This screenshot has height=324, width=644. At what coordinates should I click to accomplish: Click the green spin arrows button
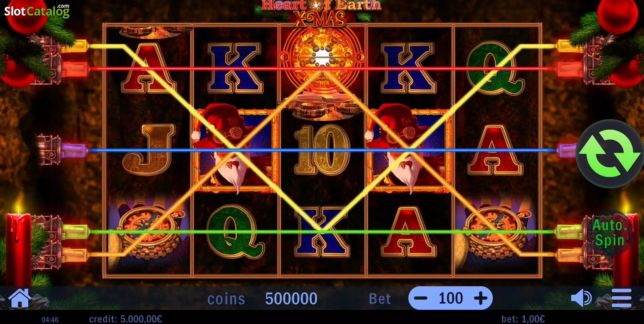coord(610,154)
